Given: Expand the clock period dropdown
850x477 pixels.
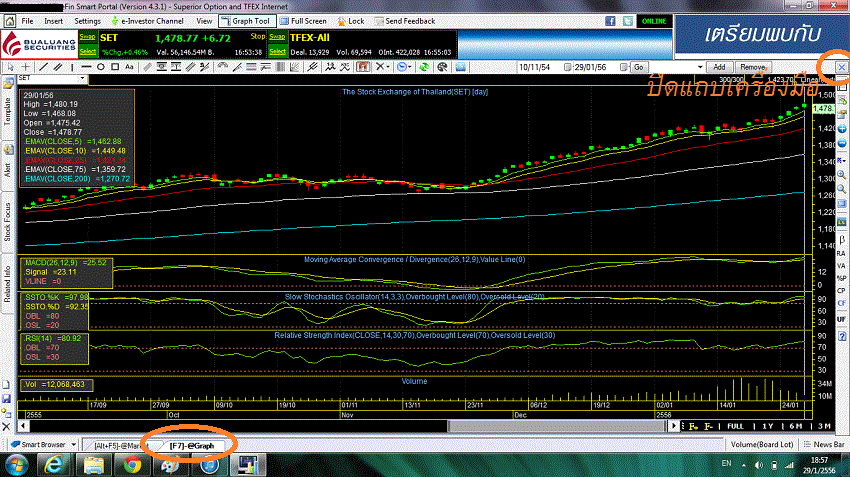Looking at the screenshot, I should (x=410, y=67).
